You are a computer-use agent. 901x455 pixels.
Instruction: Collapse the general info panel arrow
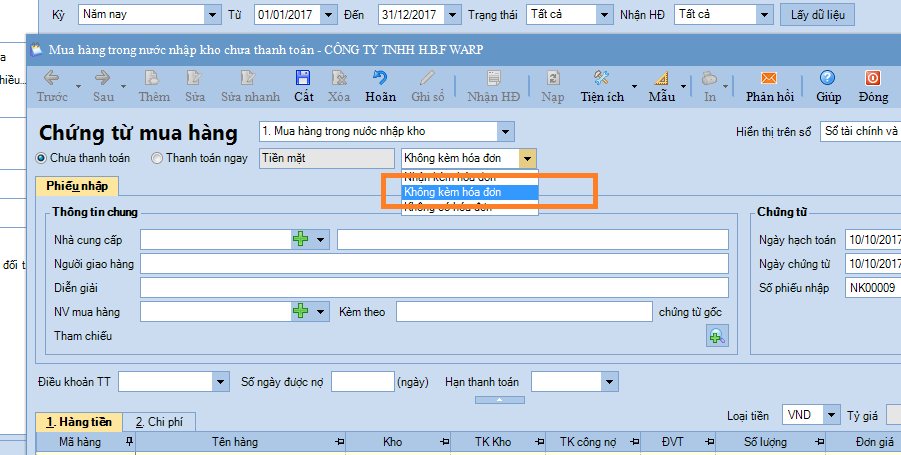pyautogui.click(x=485, y=400)
